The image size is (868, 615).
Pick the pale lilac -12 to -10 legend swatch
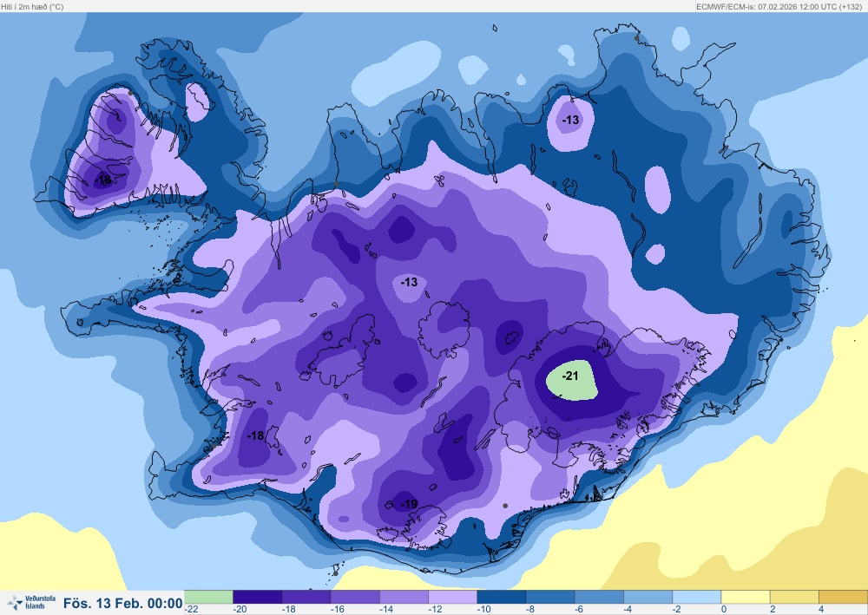(453, 597)
